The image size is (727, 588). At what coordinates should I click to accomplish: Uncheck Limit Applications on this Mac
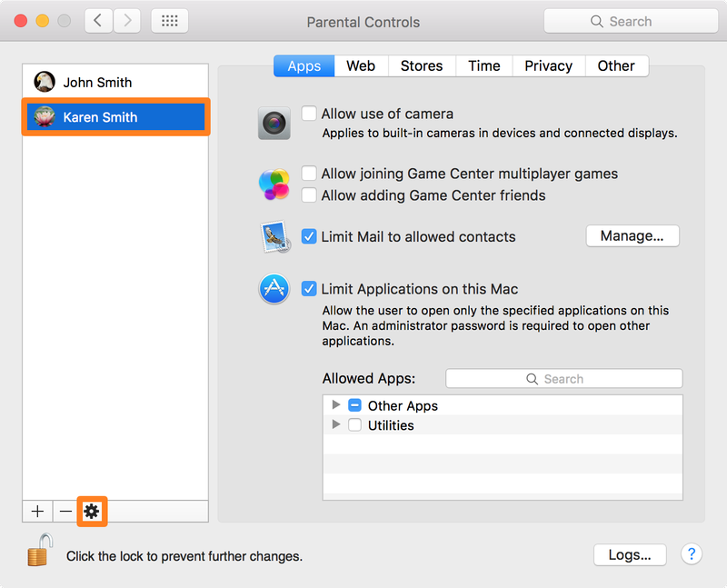(309, 289)
